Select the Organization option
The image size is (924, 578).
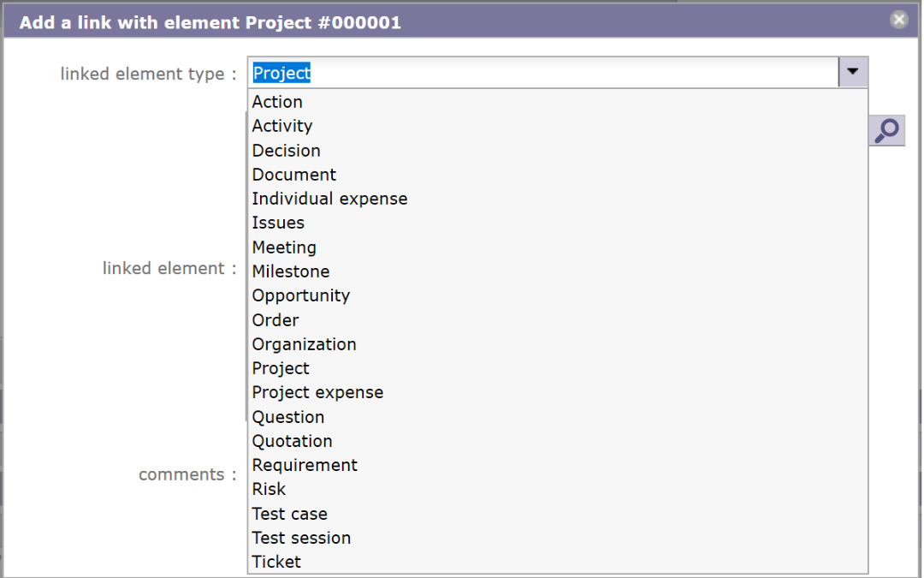304,344
